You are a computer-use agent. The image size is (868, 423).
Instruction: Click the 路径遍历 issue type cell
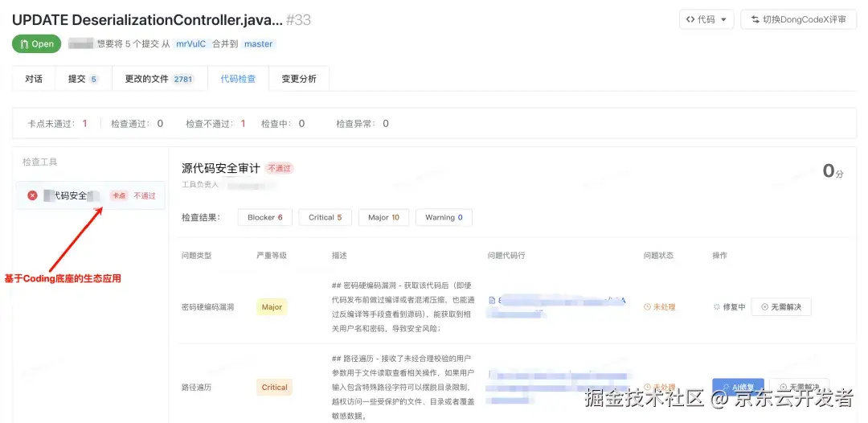[197, 387]
